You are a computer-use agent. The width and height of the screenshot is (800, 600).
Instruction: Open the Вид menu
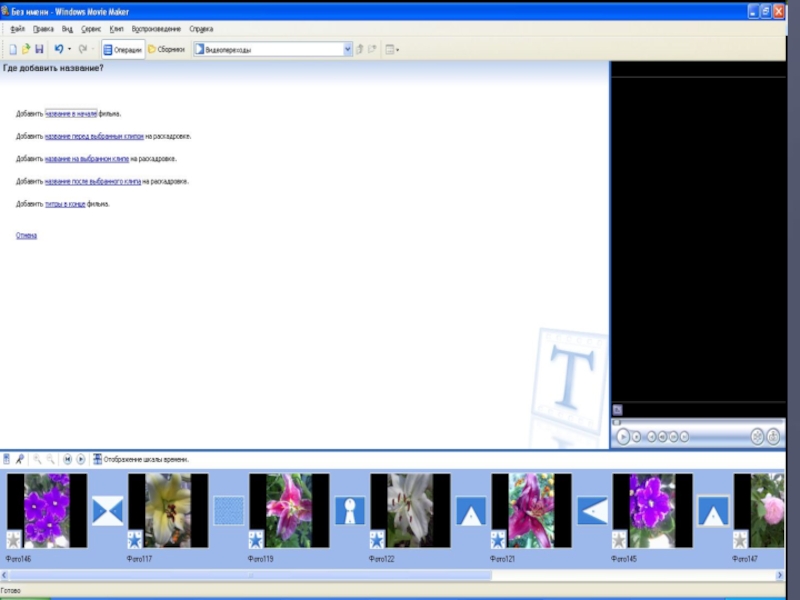[x=67, y=29]
